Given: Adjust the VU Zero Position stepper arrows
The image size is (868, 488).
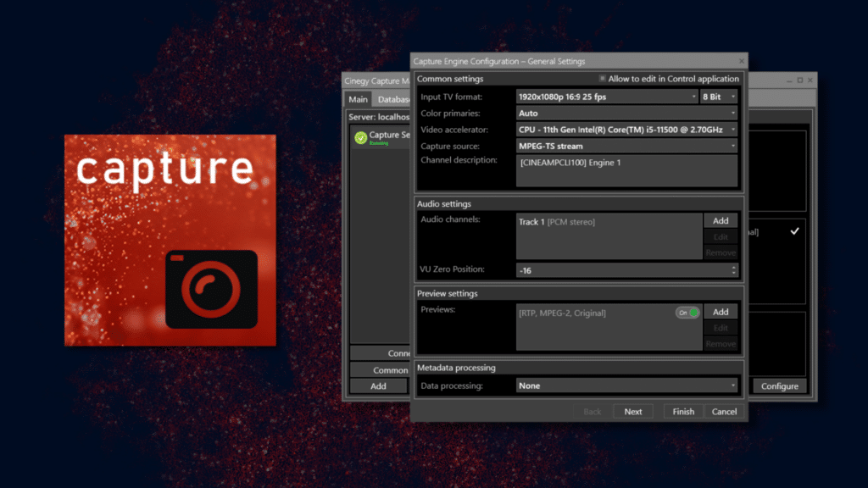Looking at the screenshot, I should point(733,270).
